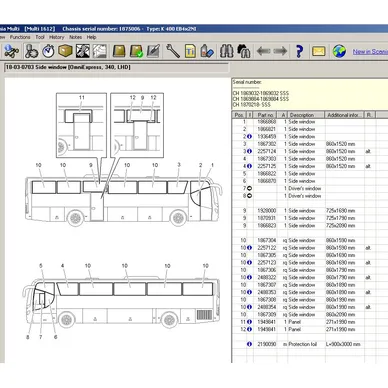Click the info icon on Protection foil row
This screenshot has height=388, width=388.
click(249, 344)
